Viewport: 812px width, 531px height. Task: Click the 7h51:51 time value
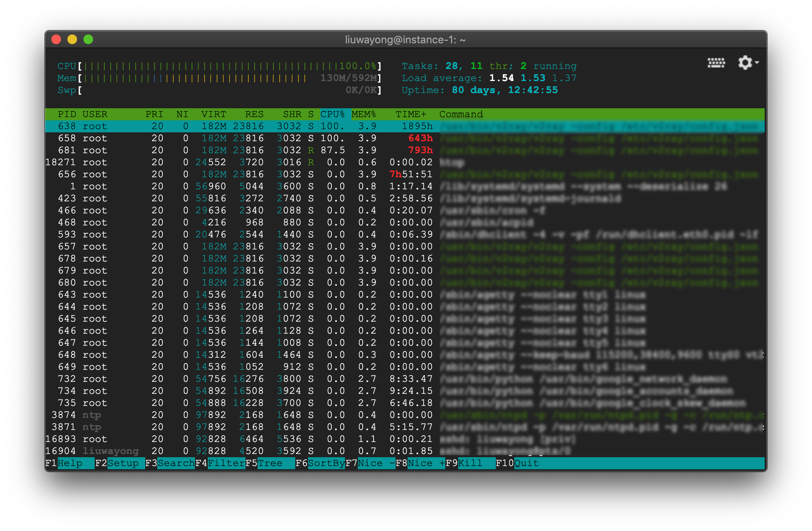tap(411, 174)
